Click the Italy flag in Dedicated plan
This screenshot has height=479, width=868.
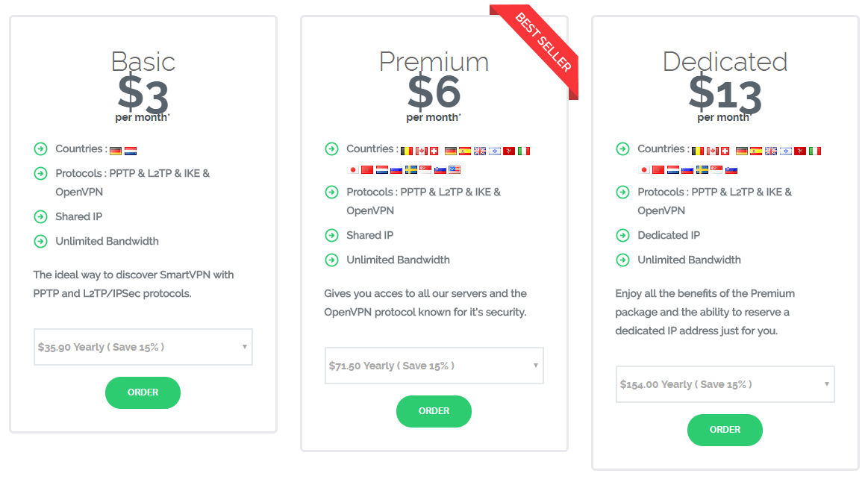(x=815, y=151)
